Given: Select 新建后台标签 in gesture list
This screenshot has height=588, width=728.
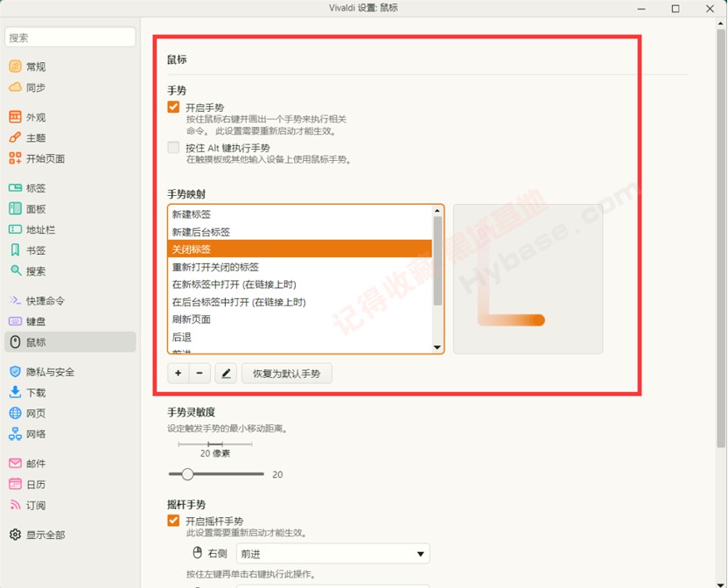Looking at the screenshot, I should pyautogui.click(x=300, y=232).
